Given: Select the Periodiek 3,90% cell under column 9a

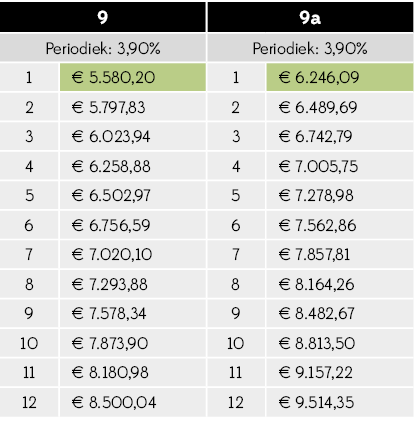Looking at the screenshot, I should coord(310,48).
